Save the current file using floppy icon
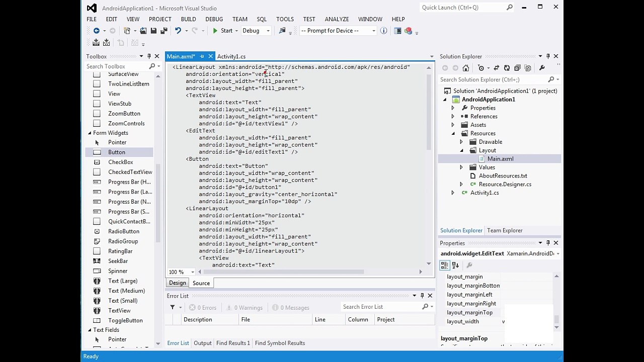The width and height of the screenshot is (644, 362). 153,31
